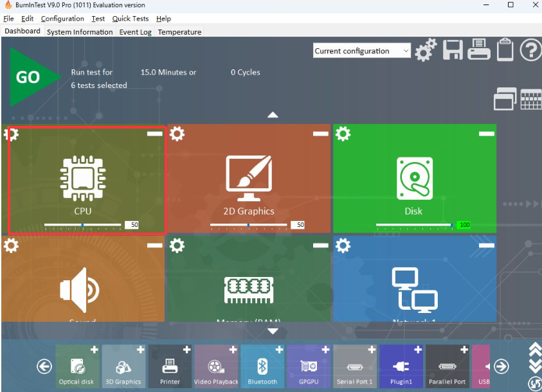Expand the Current configuration dropdown
542x392 pixels.
point(405,51)
